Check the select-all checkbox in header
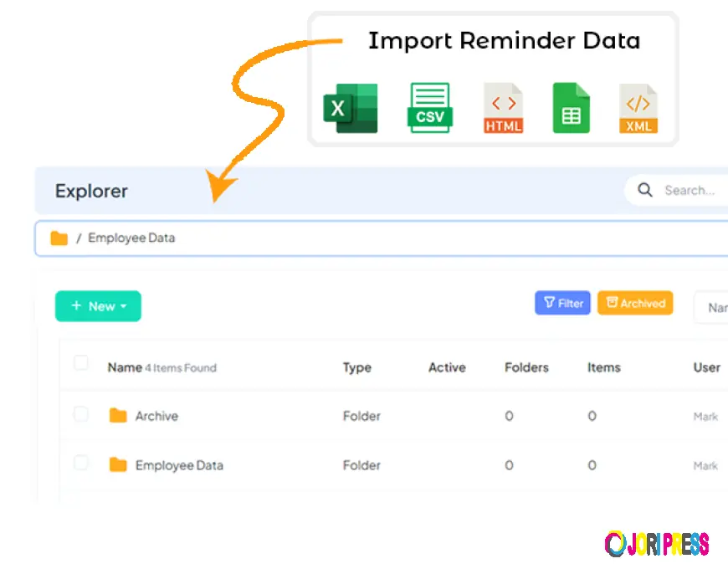This screenshot has height=574, width=728. [81, 363]
